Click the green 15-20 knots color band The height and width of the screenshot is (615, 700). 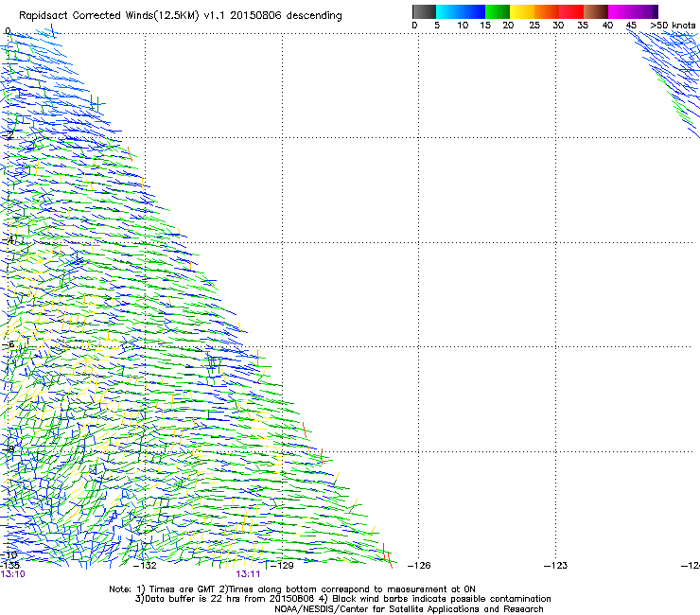[x=497, y=11]
